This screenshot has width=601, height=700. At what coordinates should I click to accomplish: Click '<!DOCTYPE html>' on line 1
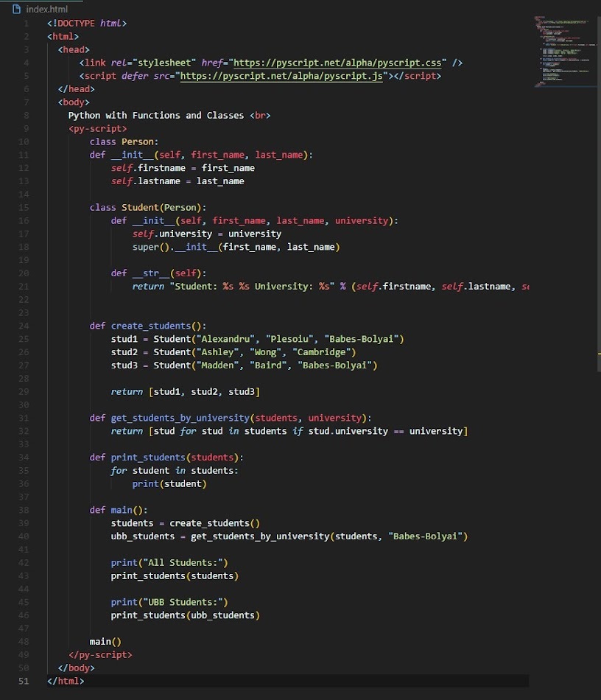click(87, 24)
